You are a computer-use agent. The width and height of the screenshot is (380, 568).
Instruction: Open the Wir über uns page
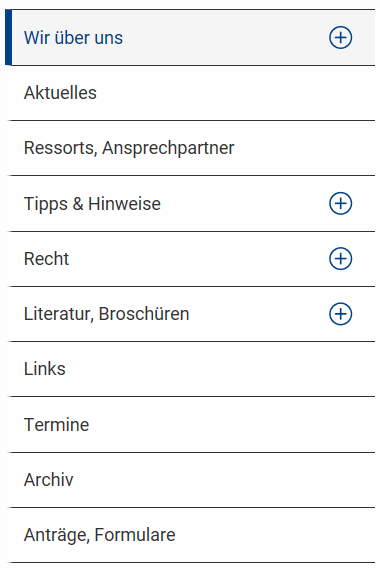pos(74,38)
